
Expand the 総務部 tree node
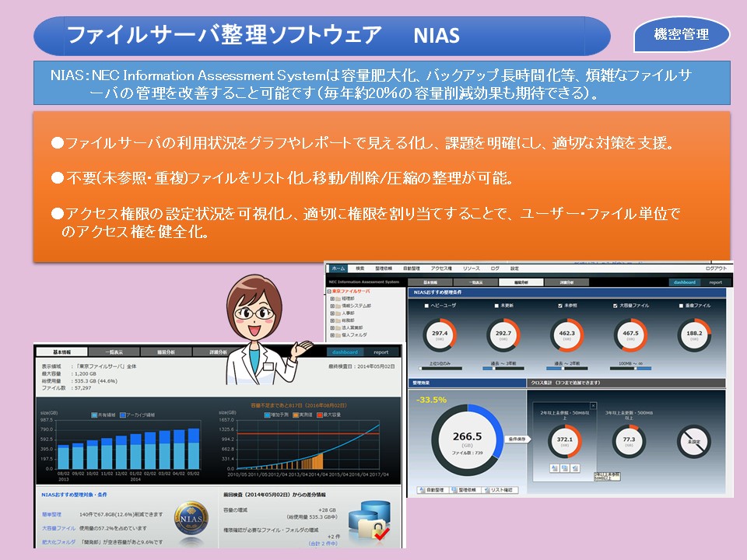pos(332,320)
